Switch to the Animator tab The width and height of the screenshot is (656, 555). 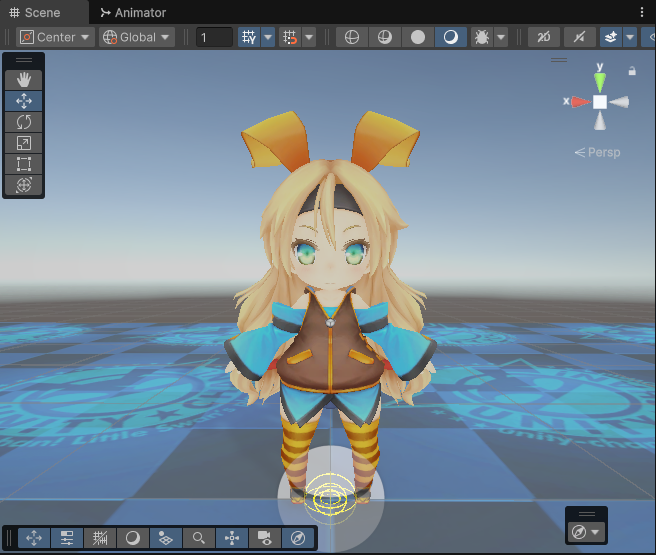tap(133, 13)
